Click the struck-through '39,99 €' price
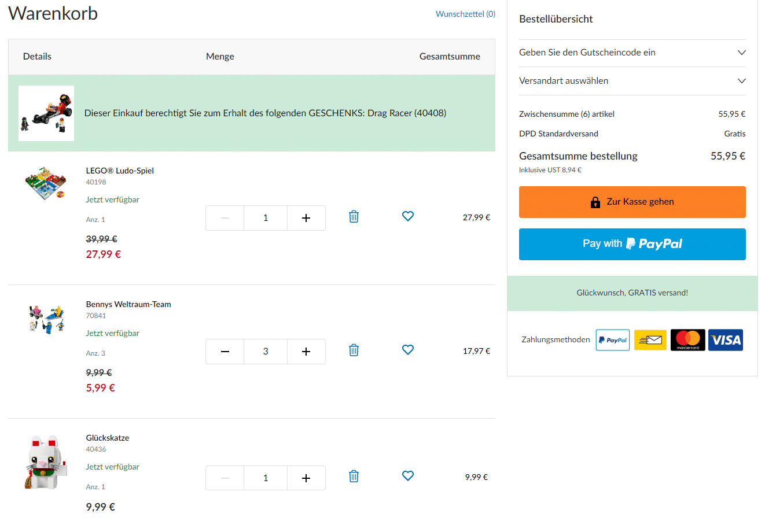Image resolution: width=765 pixels, height=532 pixels. (x=102, y=239)
